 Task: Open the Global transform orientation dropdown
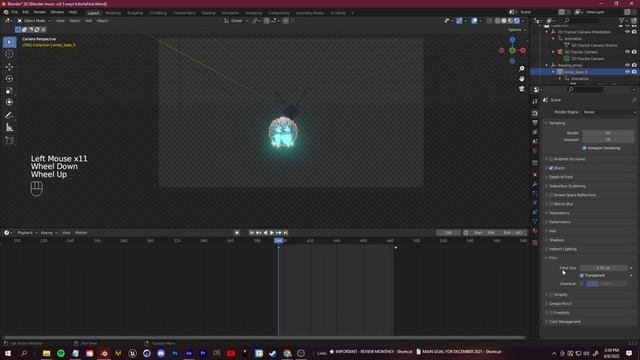(x=236, y=20)
